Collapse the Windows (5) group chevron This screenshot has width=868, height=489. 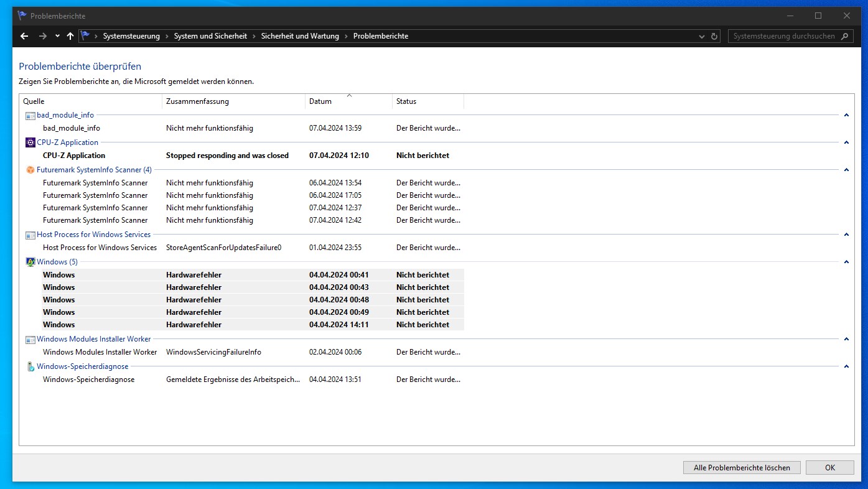click(x=846, y=262)
